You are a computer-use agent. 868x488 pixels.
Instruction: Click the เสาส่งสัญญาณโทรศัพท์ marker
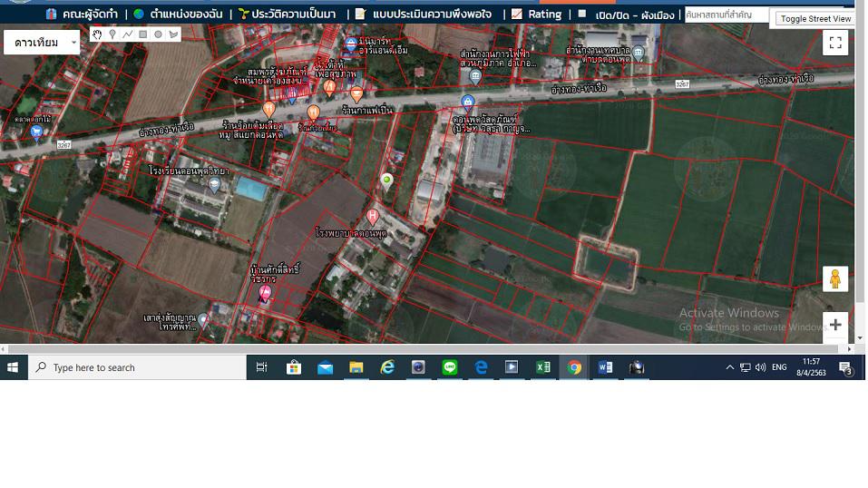point(203,319)
